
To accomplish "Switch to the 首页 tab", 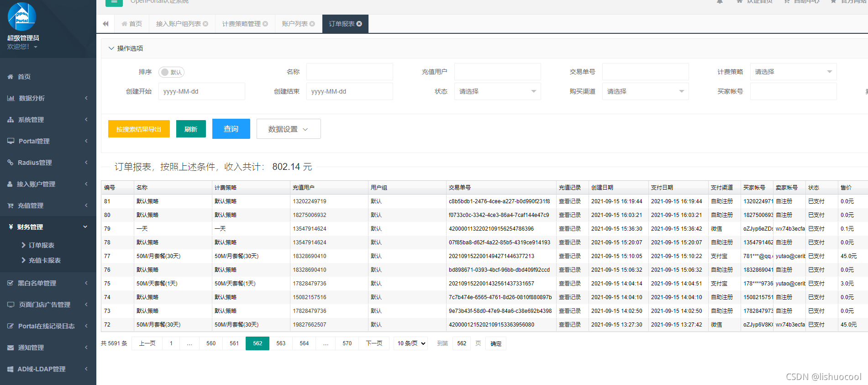I will 132,24.
